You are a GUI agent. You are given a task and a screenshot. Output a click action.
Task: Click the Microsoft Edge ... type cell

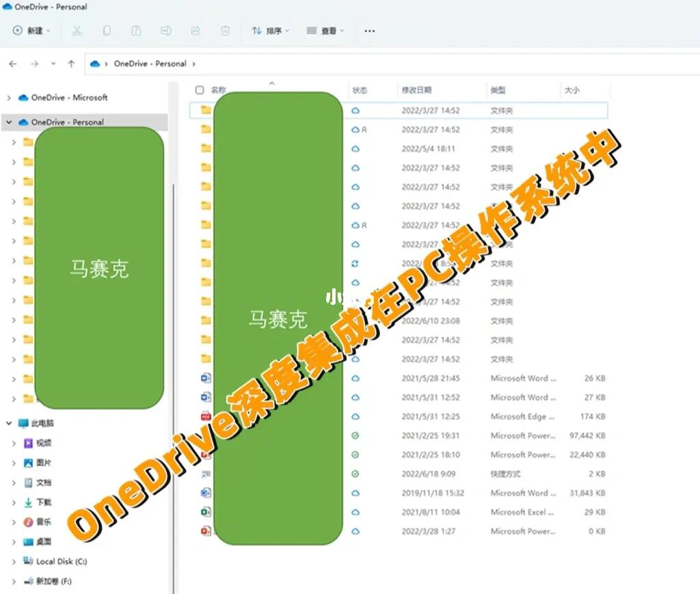click(522, 416)
